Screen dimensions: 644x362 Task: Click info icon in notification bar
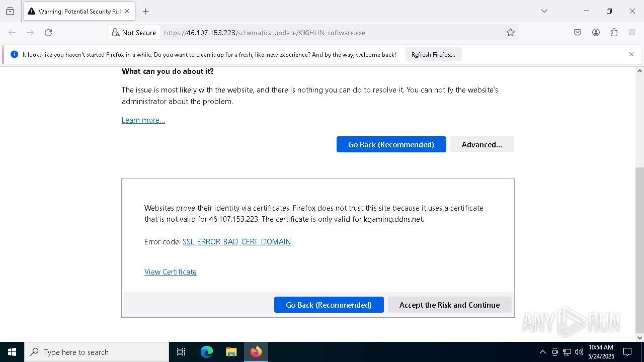14,54
